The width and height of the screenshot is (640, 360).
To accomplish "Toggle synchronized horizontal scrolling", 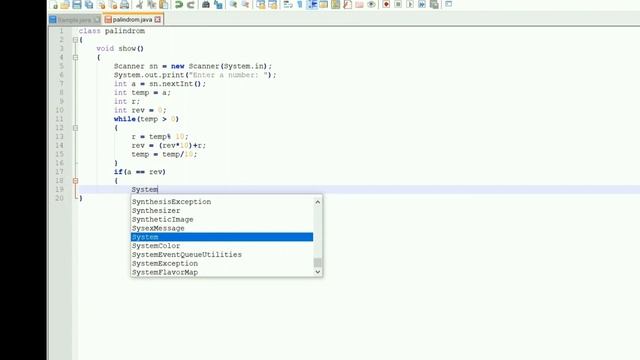I will coord(272,4).
